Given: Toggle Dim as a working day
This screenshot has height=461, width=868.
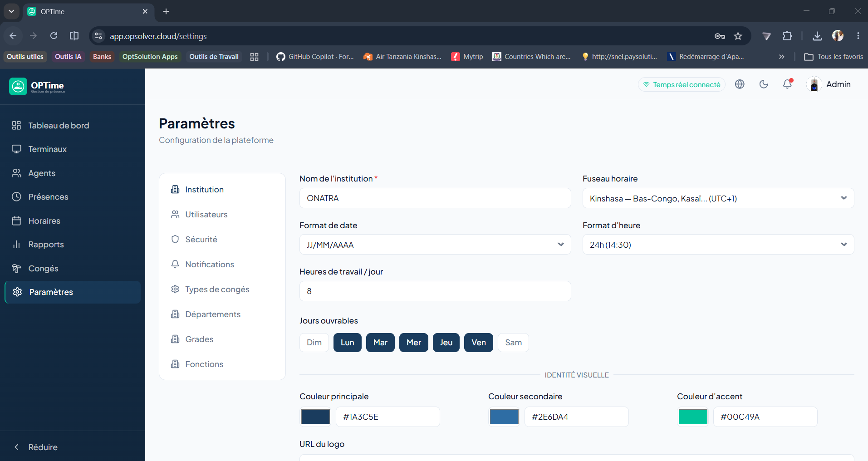Looking at the screenshot, I should [x=314, y=343].
